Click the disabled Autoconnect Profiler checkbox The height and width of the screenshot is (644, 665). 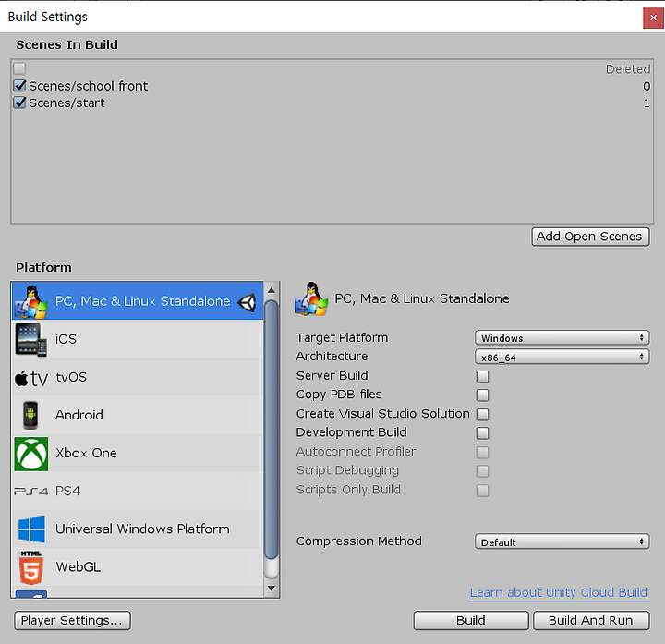[482, 452]
